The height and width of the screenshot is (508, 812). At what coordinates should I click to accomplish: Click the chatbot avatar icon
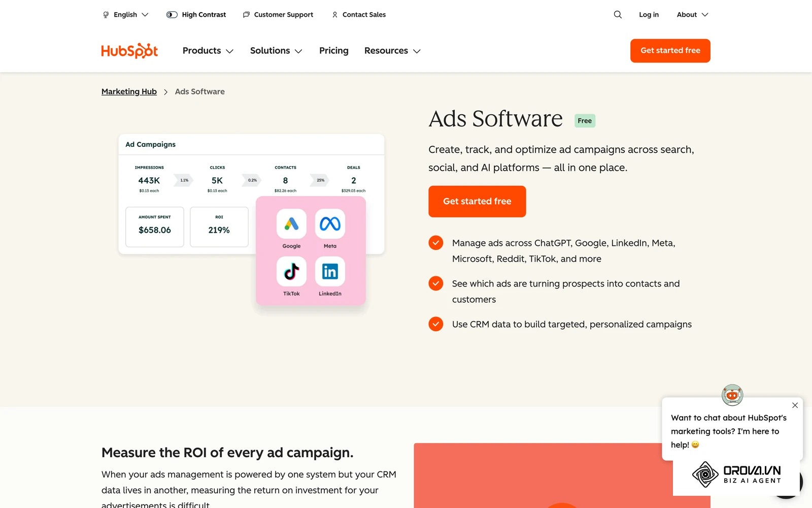732,395
